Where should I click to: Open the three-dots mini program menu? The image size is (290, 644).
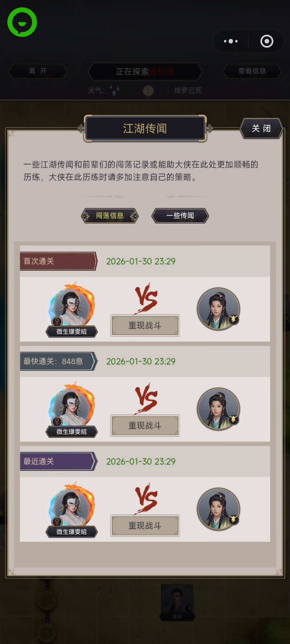pos(231,41)
